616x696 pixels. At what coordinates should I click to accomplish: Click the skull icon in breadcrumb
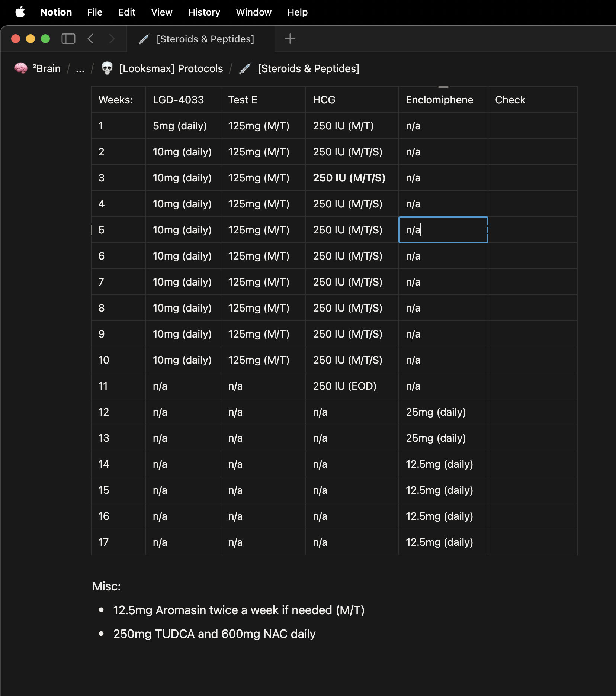click(x=107, y=68)
